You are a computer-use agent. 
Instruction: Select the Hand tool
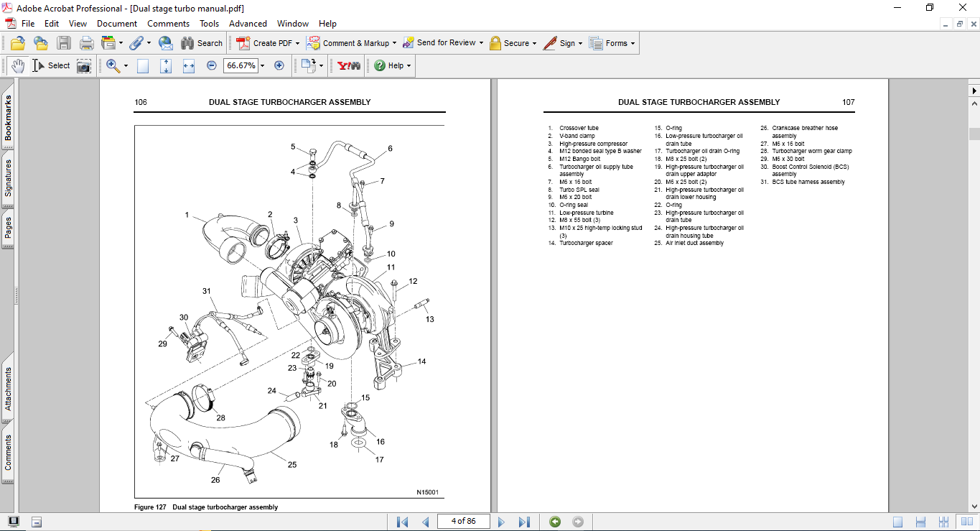pyautogui.click(x=17, y=65)
